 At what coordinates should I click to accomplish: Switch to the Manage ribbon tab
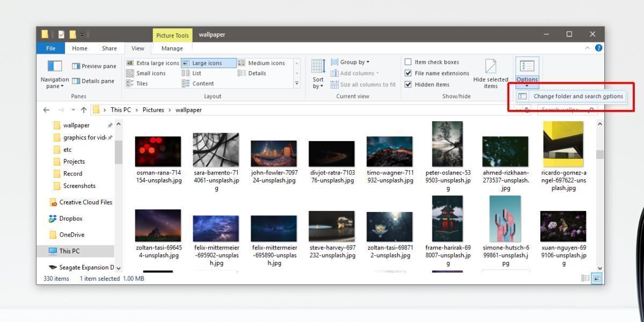point(172,48)
